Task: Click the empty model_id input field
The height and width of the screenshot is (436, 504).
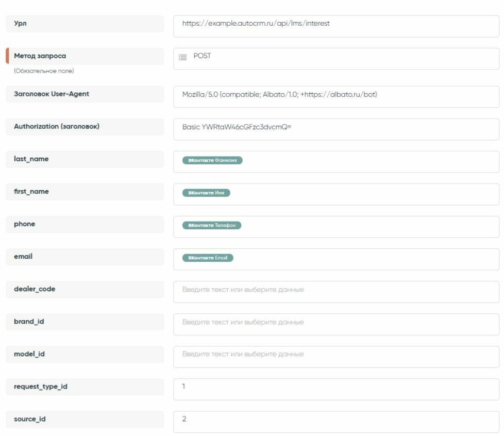Action: click(336, 356)
